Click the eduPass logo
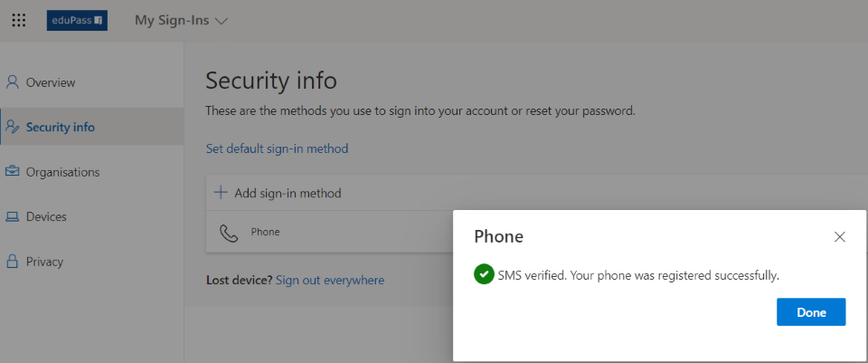868x363 pixels. [77, 21]
